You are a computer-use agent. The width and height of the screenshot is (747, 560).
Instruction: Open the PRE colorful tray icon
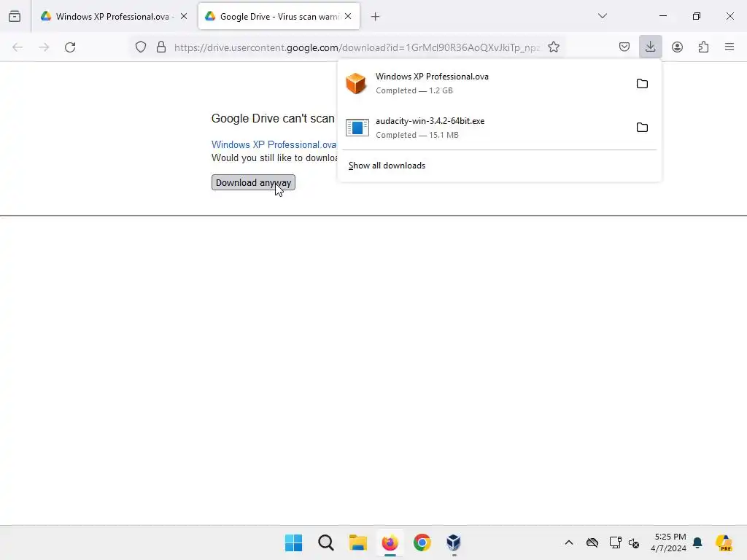[724, 542]
